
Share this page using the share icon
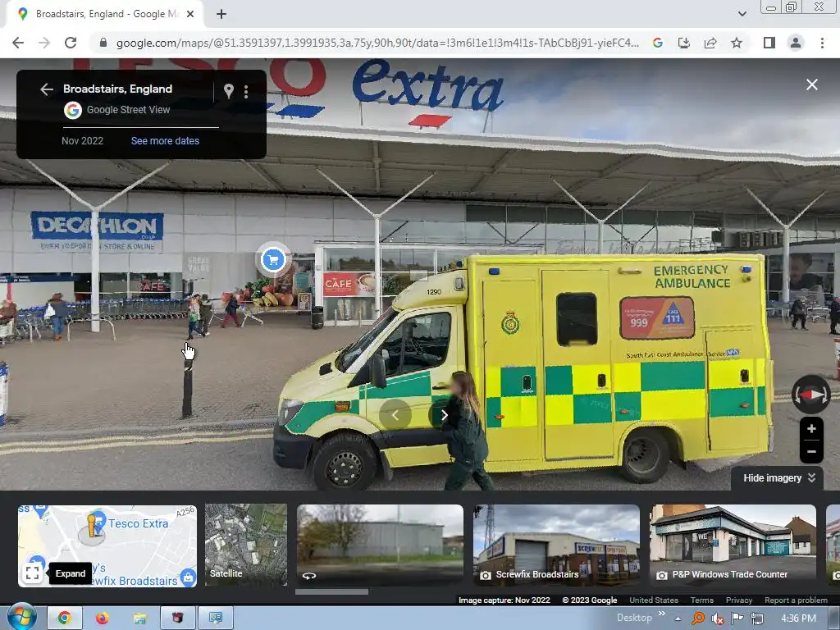point(710,43)
